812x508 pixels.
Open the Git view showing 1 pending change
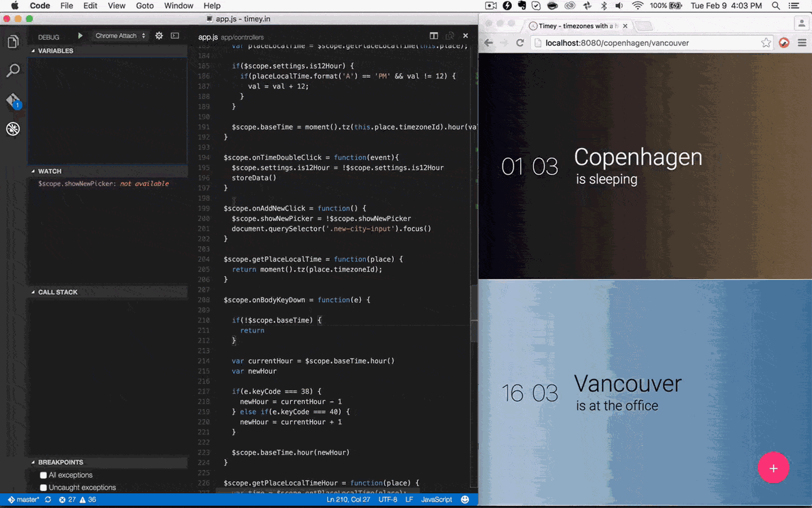13,100
